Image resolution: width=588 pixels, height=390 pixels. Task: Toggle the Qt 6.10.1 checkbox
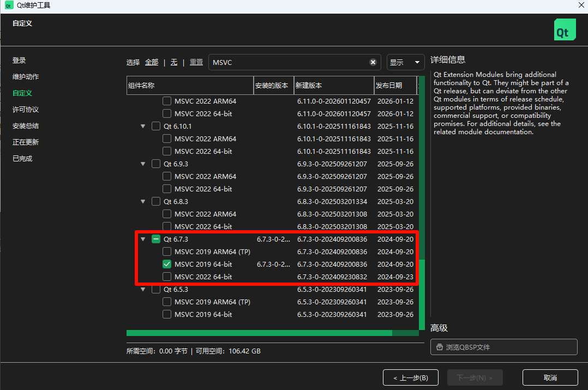(x=156, y=127)
